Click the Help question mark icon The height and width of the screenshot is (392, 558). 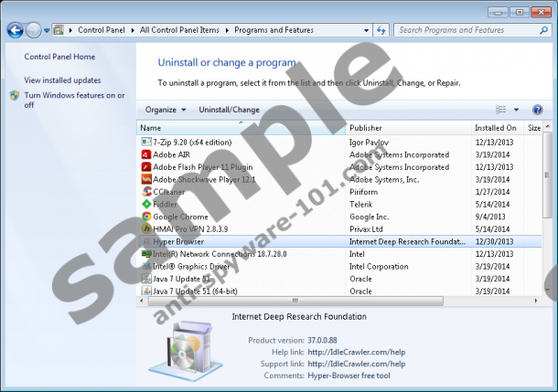(x=538, y=110)
